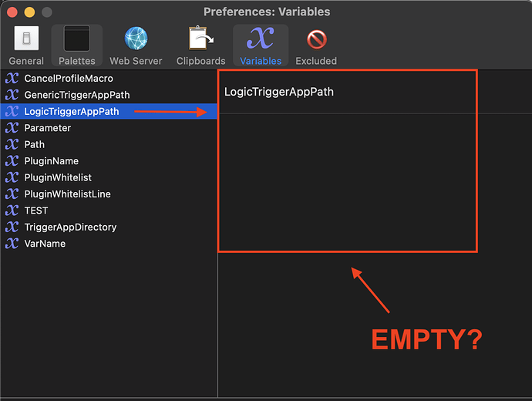
Task: Click the variable icon beside CancelProfileMacro
Action: [12, 79]
